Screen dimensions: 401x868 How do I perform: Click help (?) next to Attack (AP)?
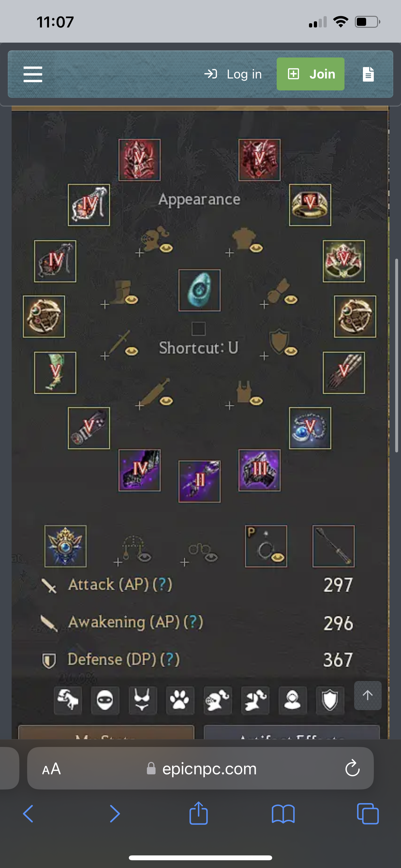coord(162,584)
